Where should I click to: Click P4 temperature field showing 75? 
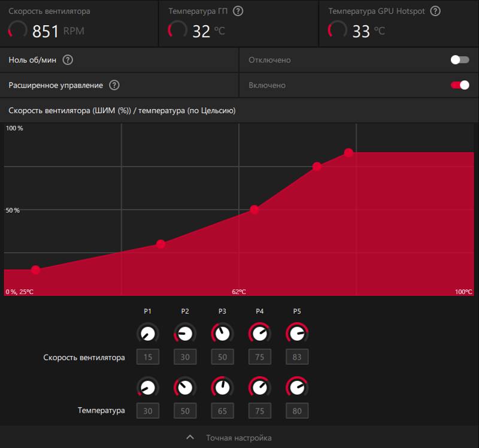point(260,411)
